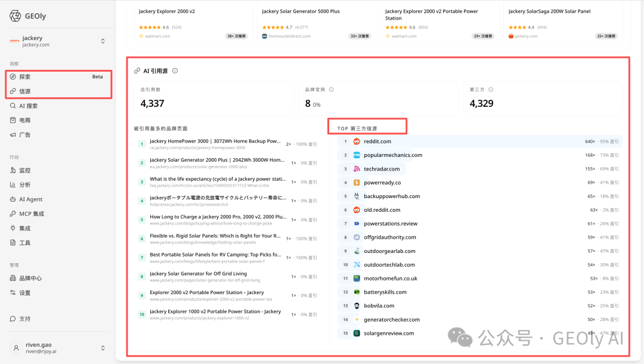Click the backuppowerhub.com plug favicon
This screenshot has width=644, height=364.
(357, 196)
